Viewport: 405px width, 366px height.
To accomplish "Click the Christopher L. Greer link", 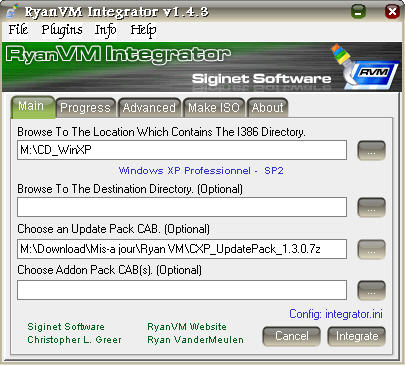I will point(74,340).
